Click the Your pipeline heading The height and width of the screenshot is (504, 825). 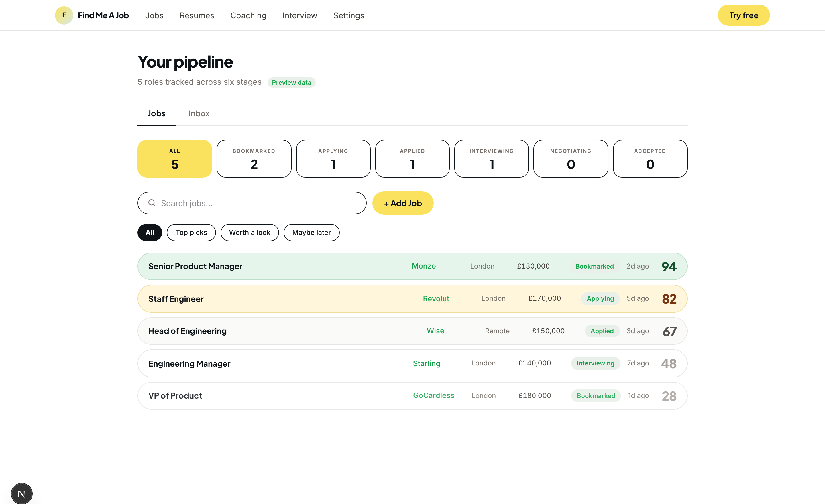pos(185,62)
